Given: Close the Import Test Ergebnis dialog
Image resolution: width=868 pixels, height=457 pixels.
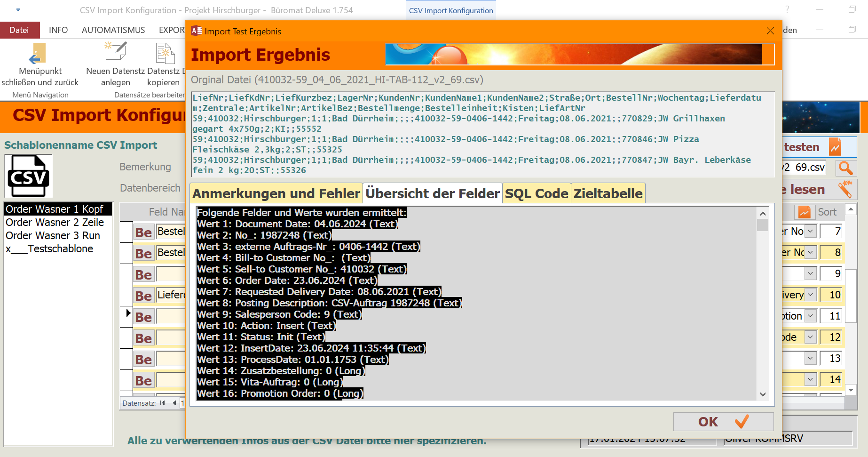Looking at the screenshot, I should click(x=770, y=31).
